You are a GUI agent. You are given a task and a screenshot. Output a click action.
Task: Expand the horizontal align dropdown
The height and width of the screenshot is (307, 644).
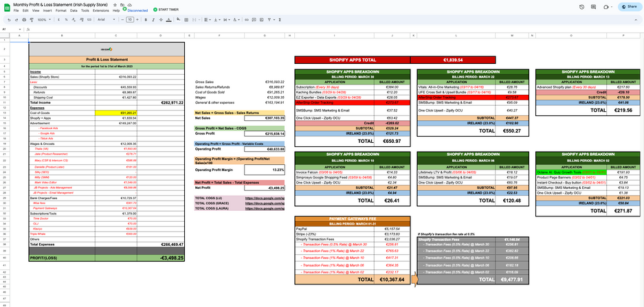[208, 20]
